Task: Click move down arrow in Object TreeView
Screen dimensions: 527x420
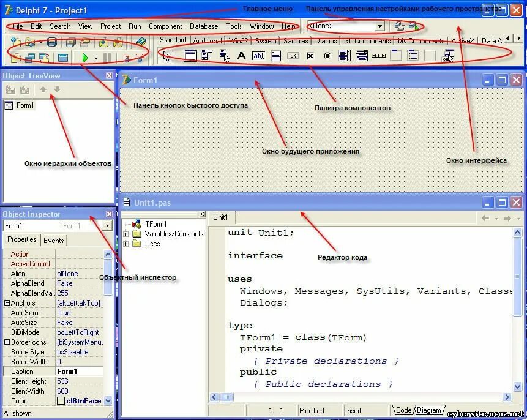Action: 57,89
